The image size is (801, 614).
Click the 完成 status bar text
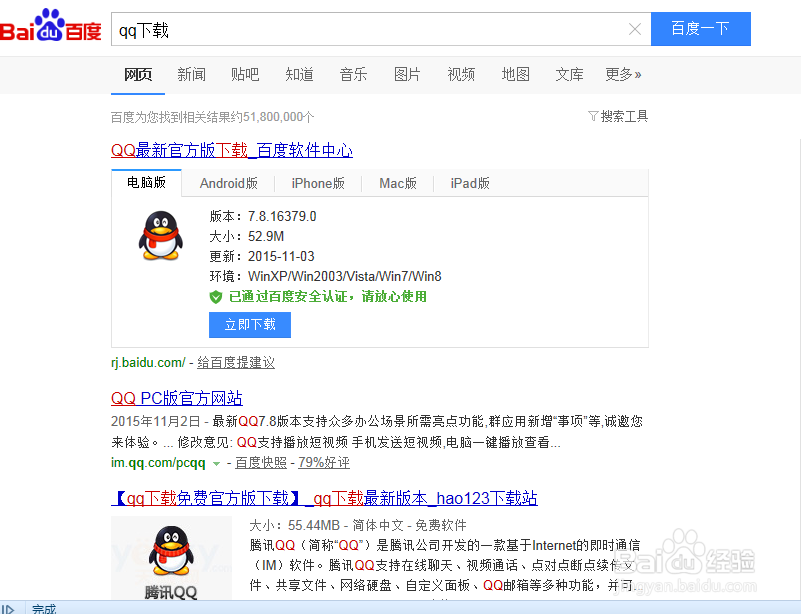coord(44,608)
